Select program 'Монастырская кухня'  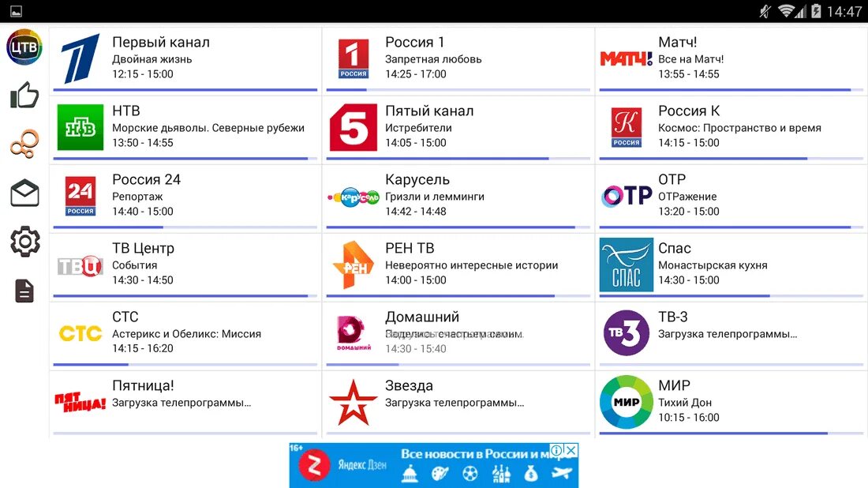click(x=713, y=265)
